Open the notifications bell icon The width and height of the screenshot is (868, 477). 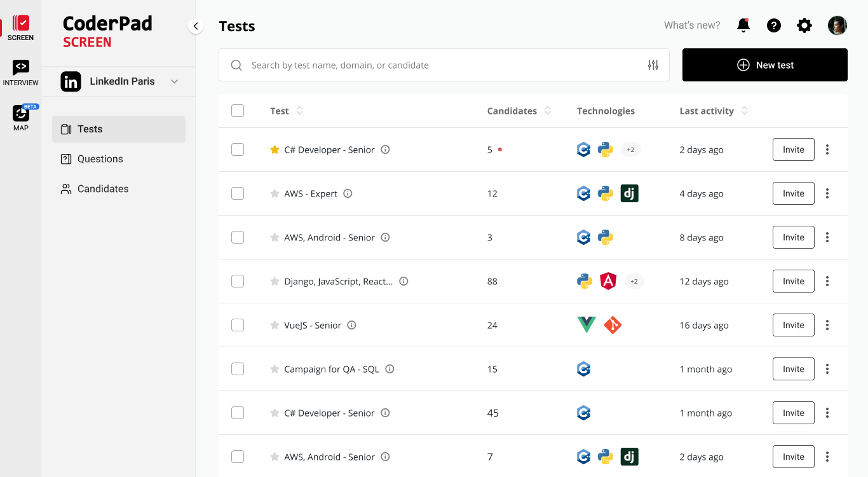pyautogui.click(x=743, y=25)
